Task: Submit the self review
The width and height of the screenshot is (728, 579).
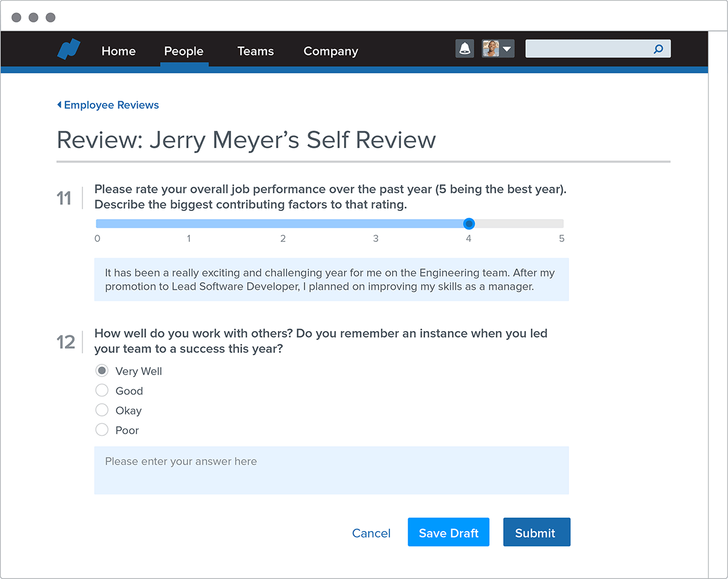Action: [x=536, y=532]
